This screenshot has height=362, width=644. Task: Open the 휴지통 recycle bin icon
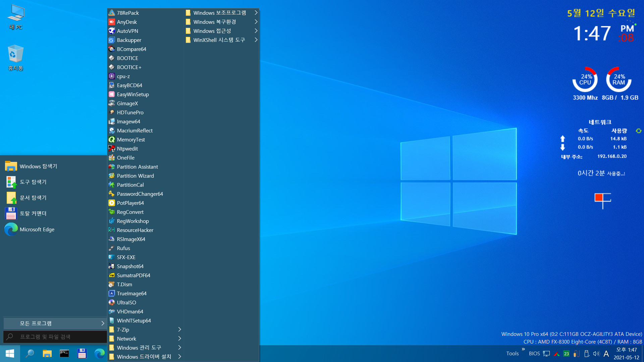pos(16,58)
